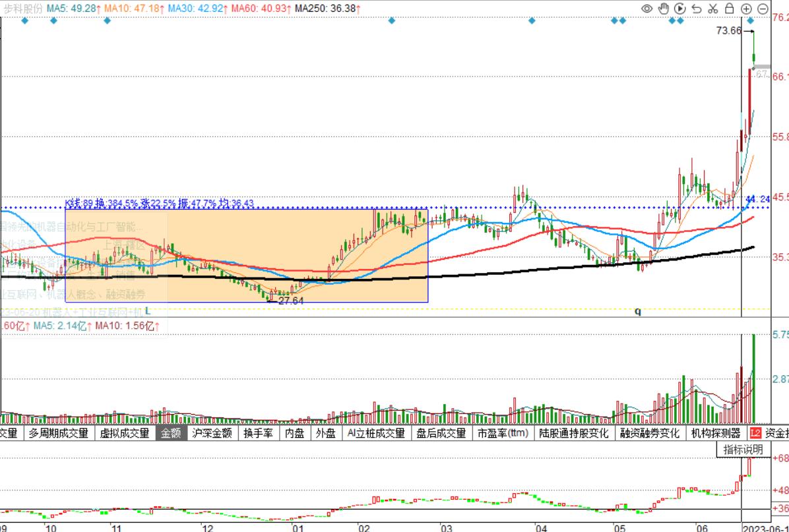Select the hand pan tool
The image size is (789, 532).
tap(663, 9)
